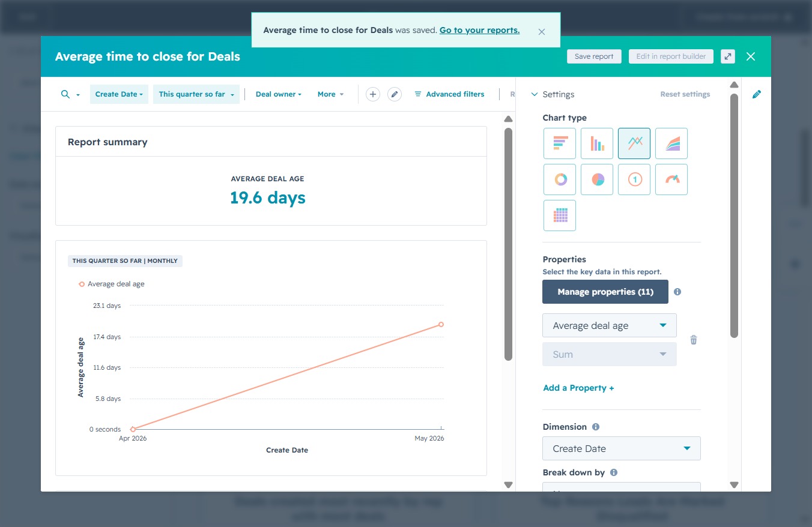Open the Average deal age property dropdown

click(610, 325)
